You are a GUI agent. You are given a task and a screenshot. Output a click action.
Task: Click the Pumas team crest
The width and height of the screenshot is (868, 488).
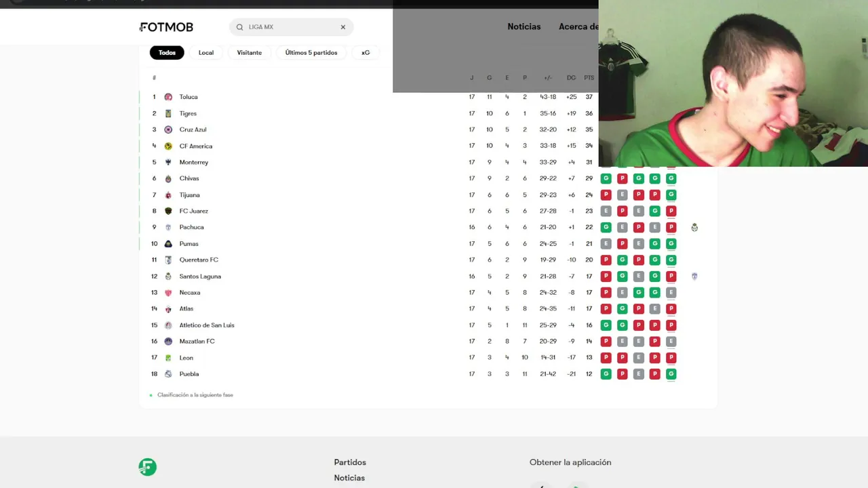(x=168, y=243)
